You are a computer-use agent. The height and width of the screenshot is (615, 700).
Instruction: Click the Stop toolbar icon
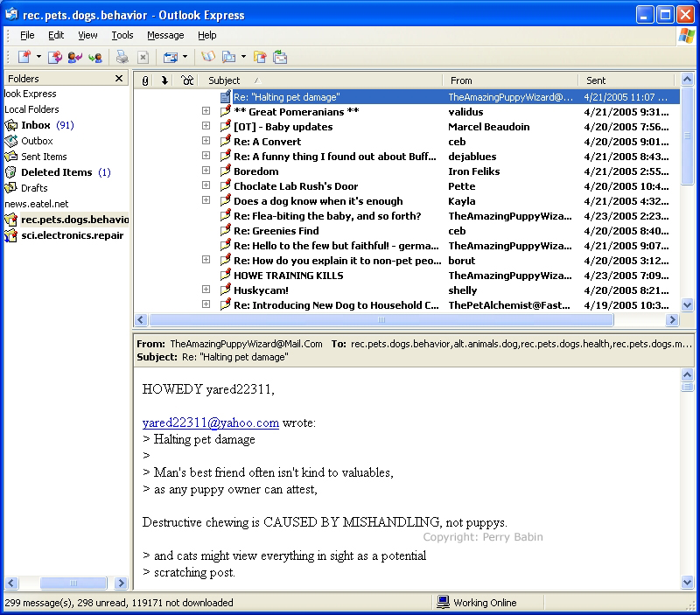[143, 57]
